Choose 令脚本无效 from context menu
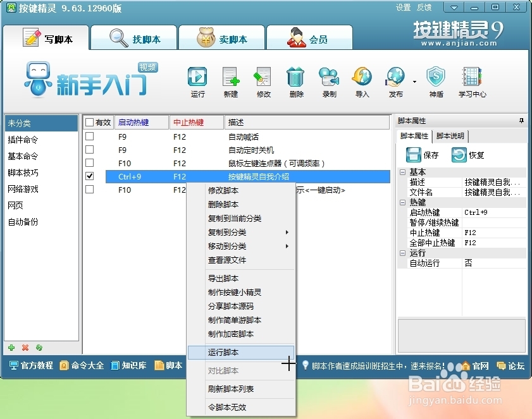Viewport: 532px width, 419px height. click(241, 407)
